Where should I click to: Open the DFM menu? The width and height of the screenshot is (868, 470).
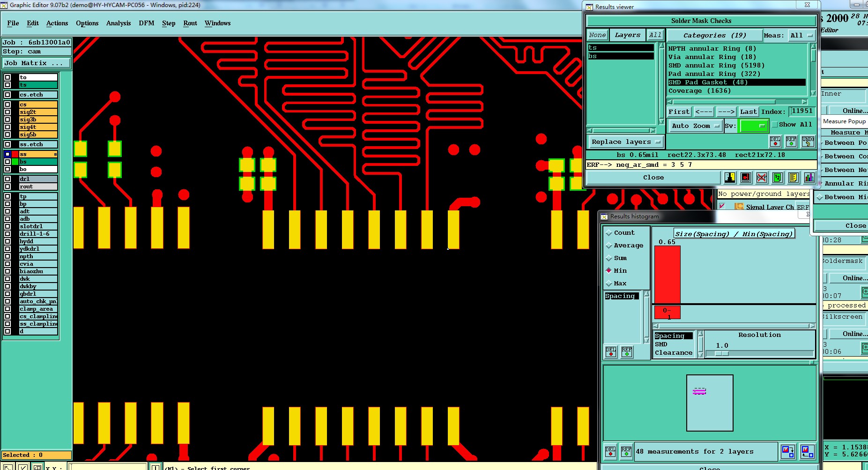tap(146, 23)
